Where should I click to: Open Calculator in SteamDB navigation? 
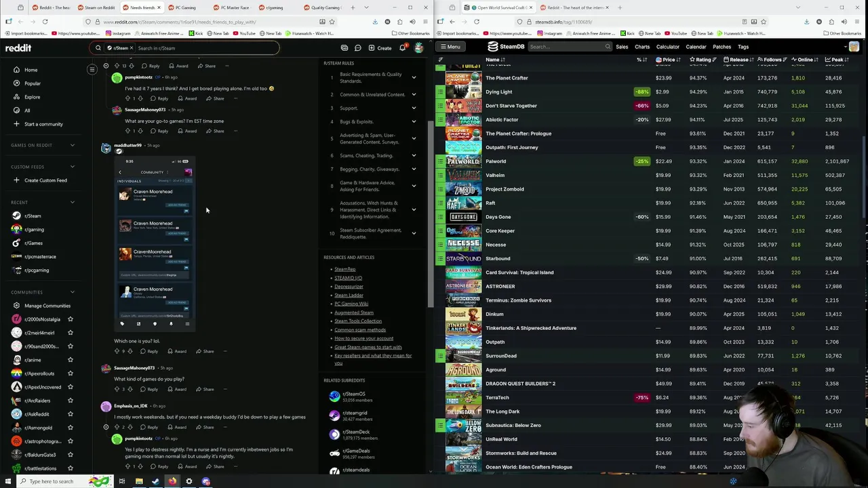(667, 47)
